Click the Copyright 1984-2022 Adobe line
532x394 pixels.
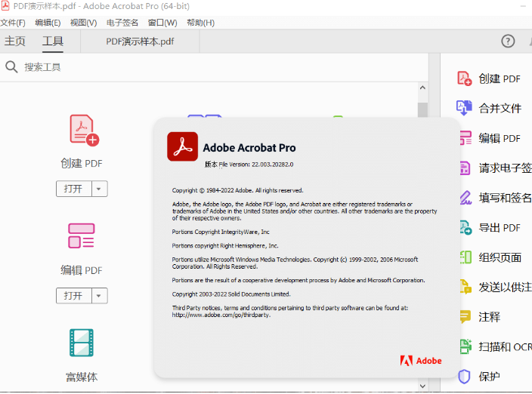click(x=237, y=190)
